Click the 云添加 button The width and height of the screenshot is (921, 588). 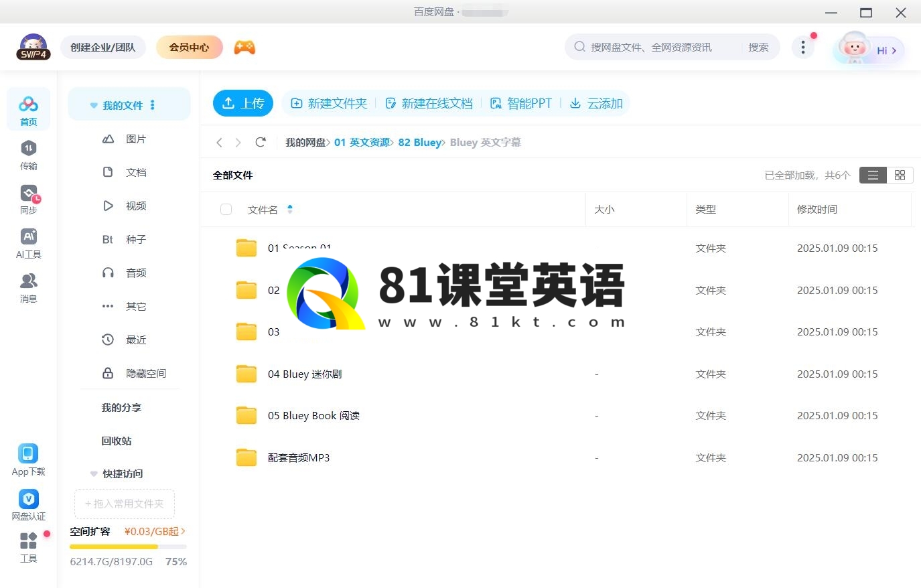click(596, 103)
